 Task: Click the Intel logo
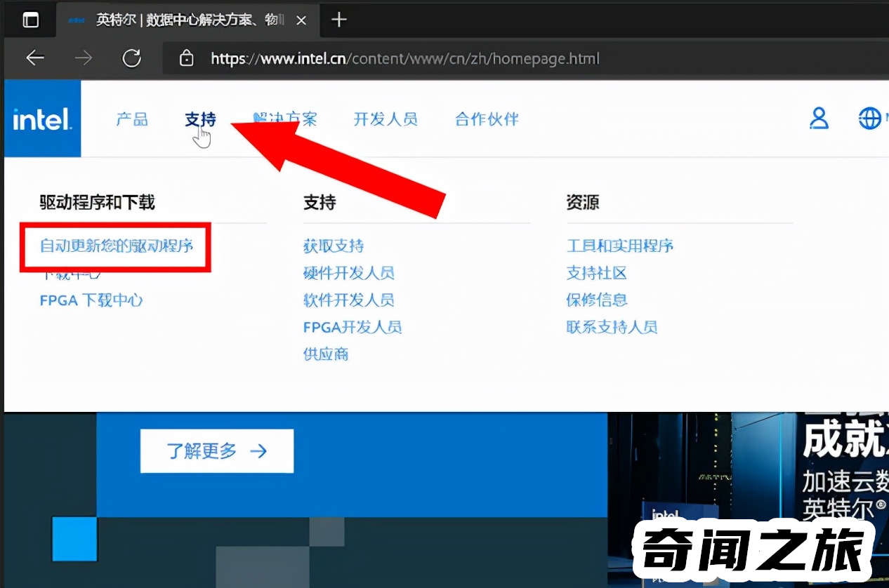(x=42, y=119)
